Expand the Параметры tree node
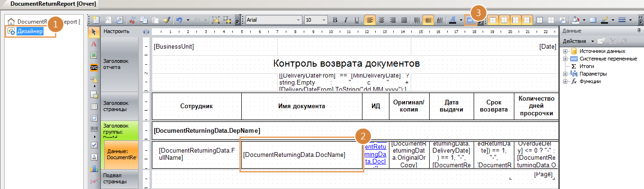Screen dimensions: 644x189 pyautogui.click(x=565, y=74)
